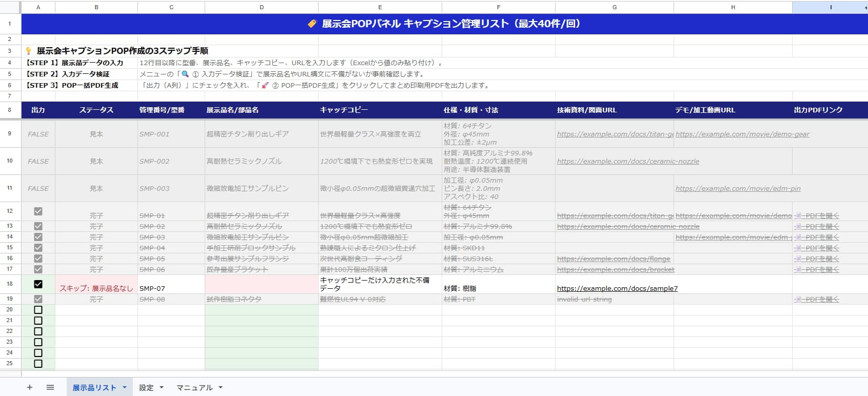Viewport: 868px width, 396px height.
Task: Click the キャッチコピー header cell
Action: pos(380,110)
